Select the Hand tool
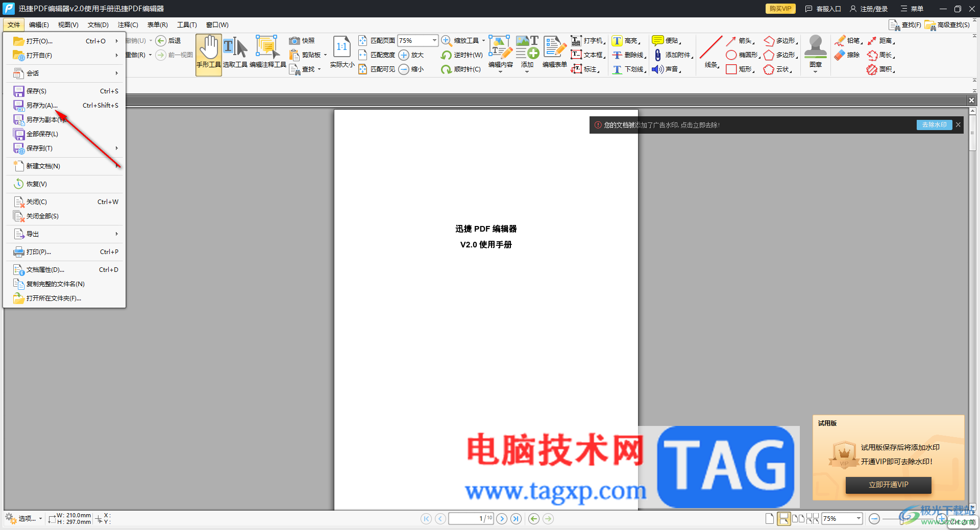Screen dimensions: 980x530 (x=208, y=55)
